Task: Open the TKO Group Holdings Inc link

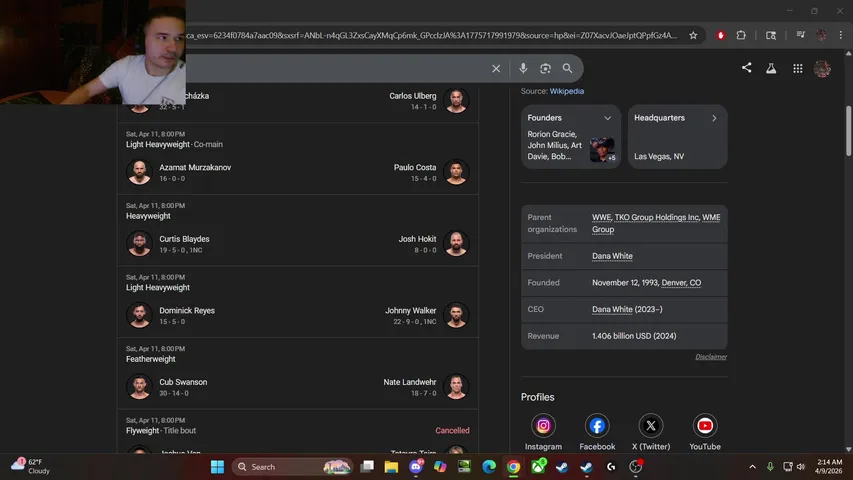Action: (657, 217)
